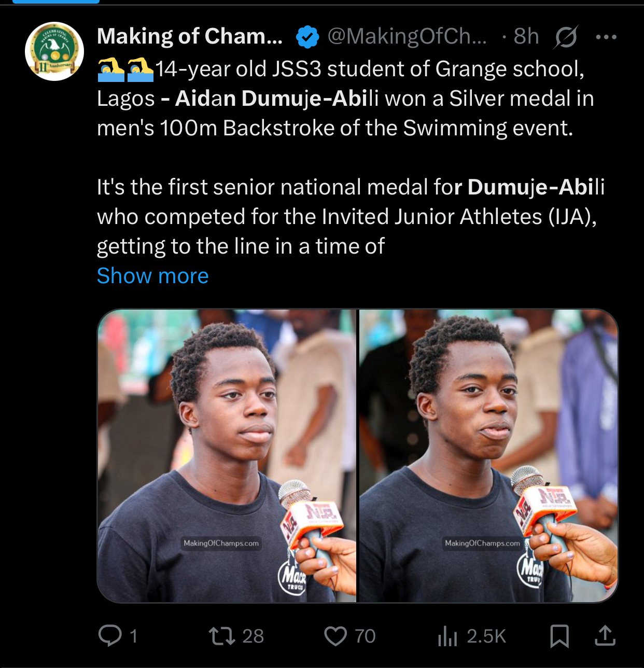Open the right interview photo
Viewport: 644px width, 668px height.
point(488,456)
